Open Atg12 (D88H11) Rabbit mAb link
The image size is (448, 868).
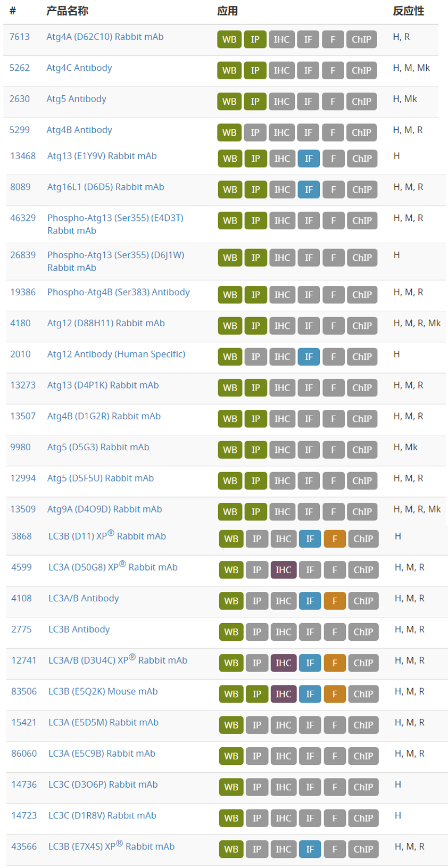(106, 323)
